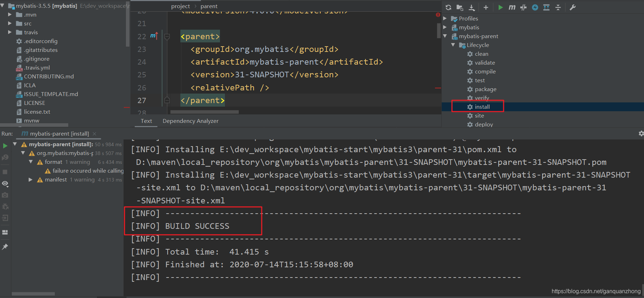The width and height of the screenshot is (644, 298).
Task: Collapse all in Maven panel
Action: 558,7
